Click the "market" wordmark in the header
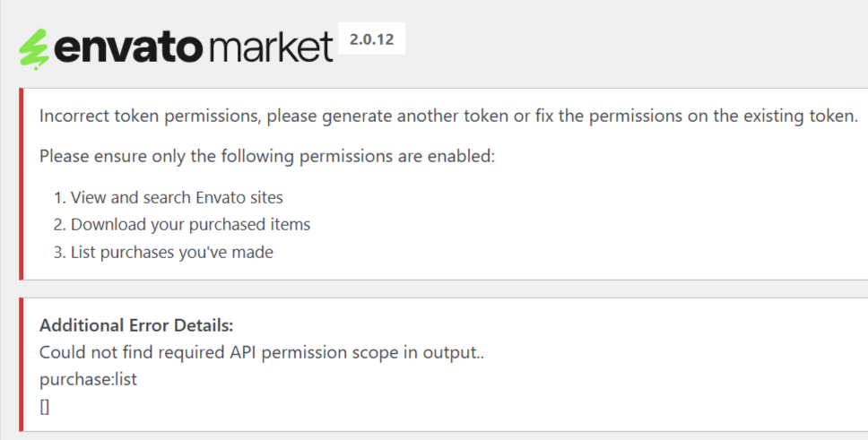 pyautogui.click(x=271, y=47)
